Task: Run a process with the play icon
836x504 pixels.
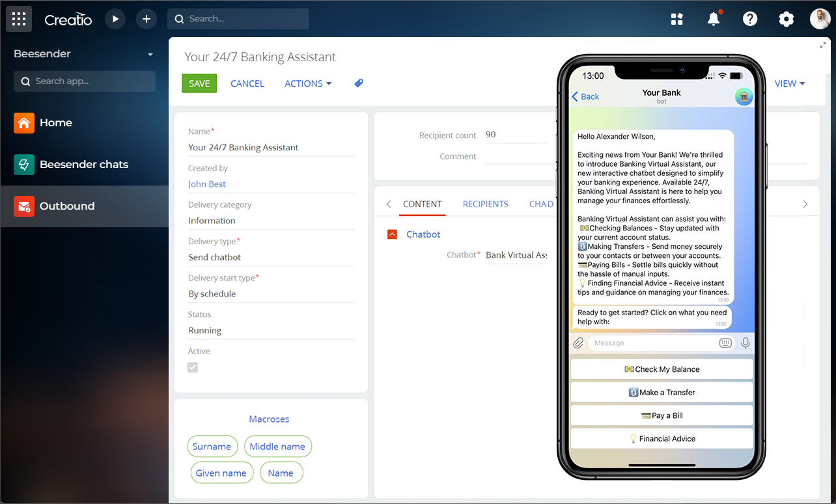Action: (x=115, y=19)
